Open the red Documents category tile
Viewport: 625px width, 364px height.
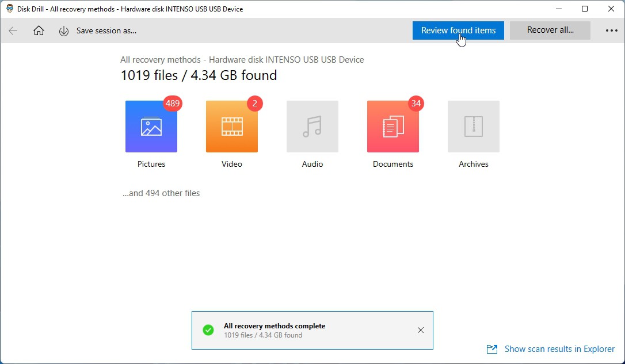(x=392, y=127)
